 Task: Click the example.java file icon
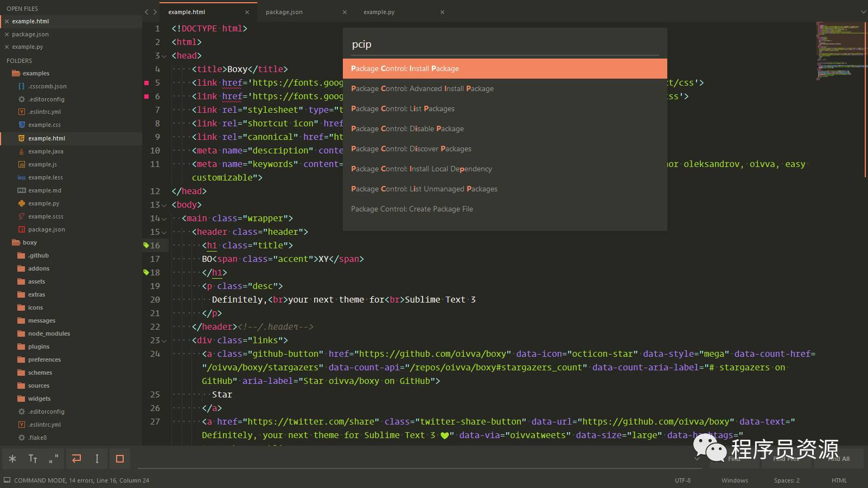click(22, 151)
